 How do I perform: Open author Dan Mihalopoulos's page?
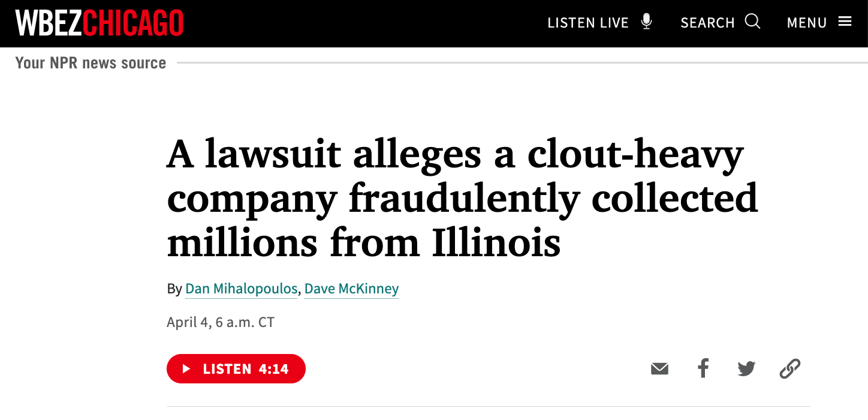(241, 289)
